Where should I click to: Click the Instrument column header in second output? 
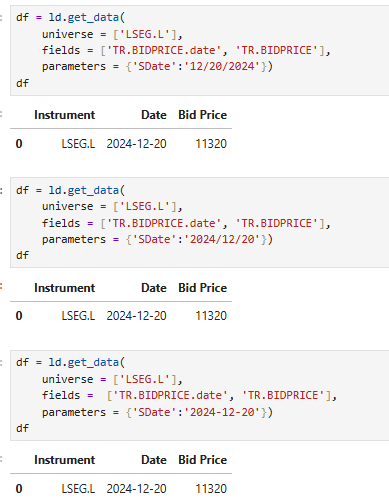coord(64,288)
